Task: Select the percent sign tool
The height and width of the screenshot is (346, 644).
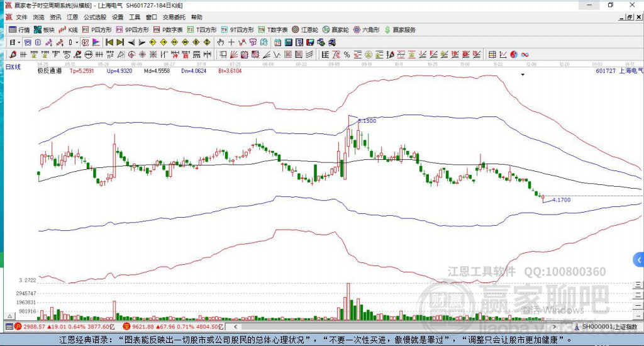Action: pos(347,54)
